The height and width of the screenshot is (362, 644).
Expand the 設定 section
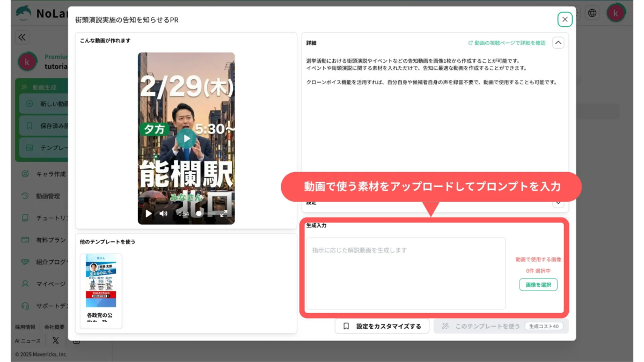click(x=558, y=202)
